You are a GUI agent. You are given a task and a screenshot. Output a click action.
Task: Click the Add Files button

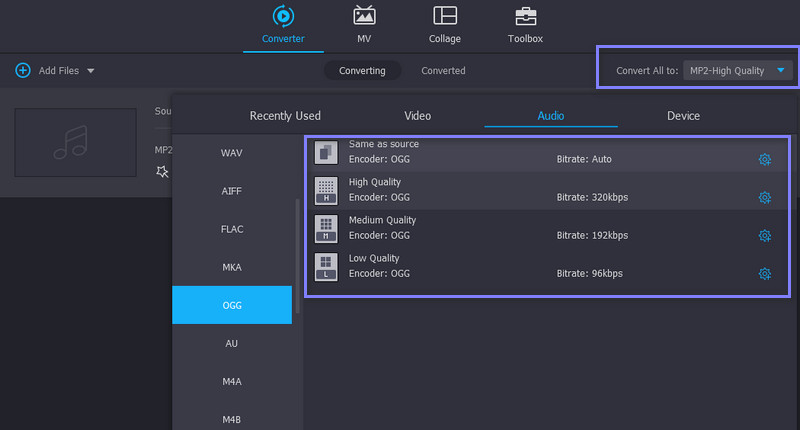(48, 71)
